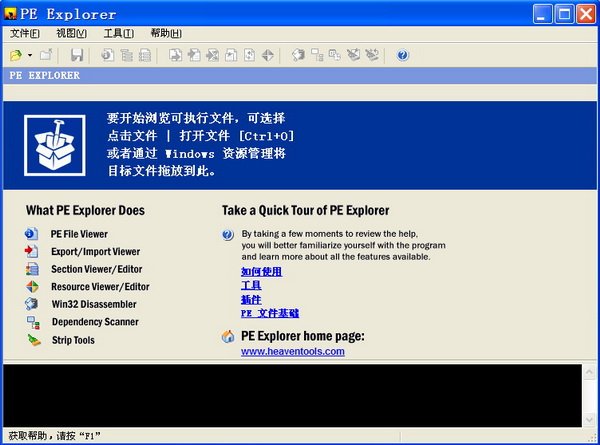Launch the Dependency Scanner toolbar icon
The image size is (600, 445).
(x=317, y=55)
